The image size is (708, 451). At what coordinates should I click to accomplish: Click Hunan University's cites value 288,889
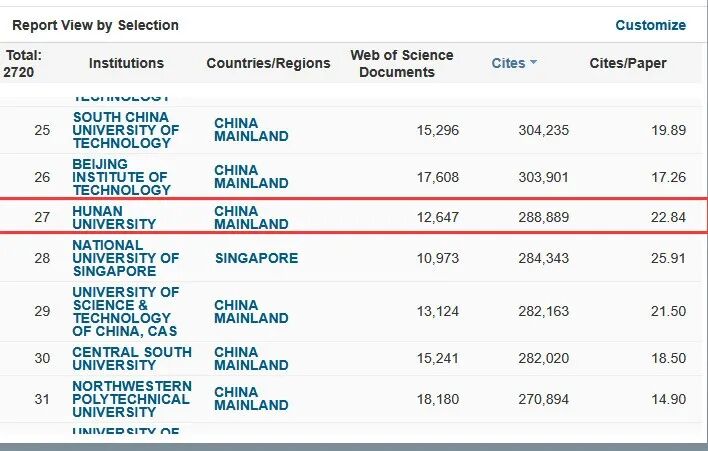pos(543,217)
